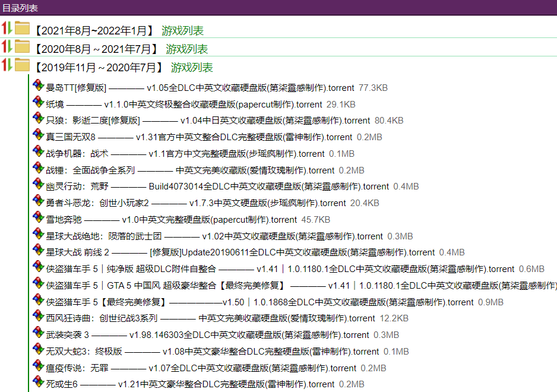Click torrent icon beside 侠盗猎车手 5 v1.50

click(x=38, y=300)
